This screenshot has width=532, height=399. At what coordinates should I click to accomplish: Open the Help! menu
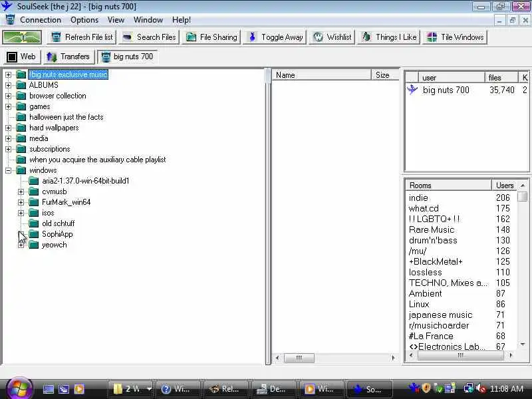point(182,20)
